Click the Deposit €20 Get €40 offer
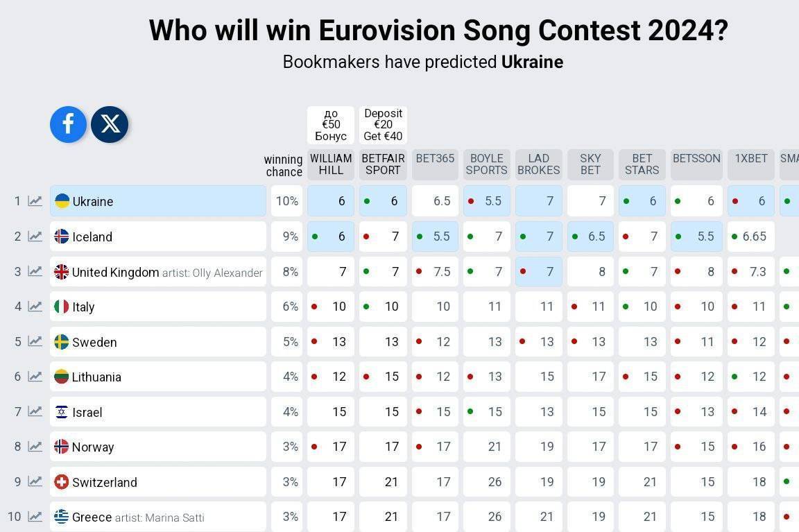 [x=383, y=125]
